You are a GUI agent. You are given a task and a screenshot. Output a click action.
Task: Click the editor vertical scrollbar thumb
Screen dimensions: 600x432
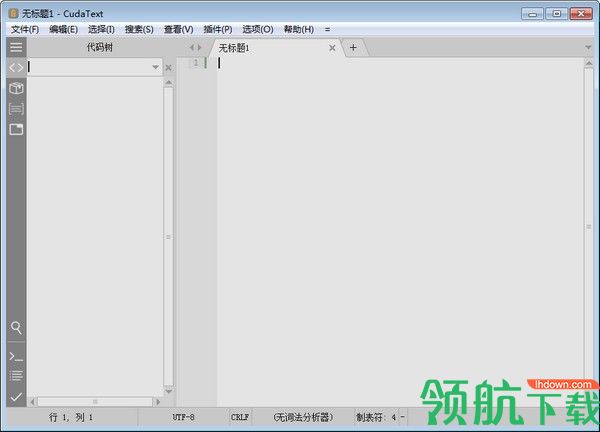click(x=589, y=227)
